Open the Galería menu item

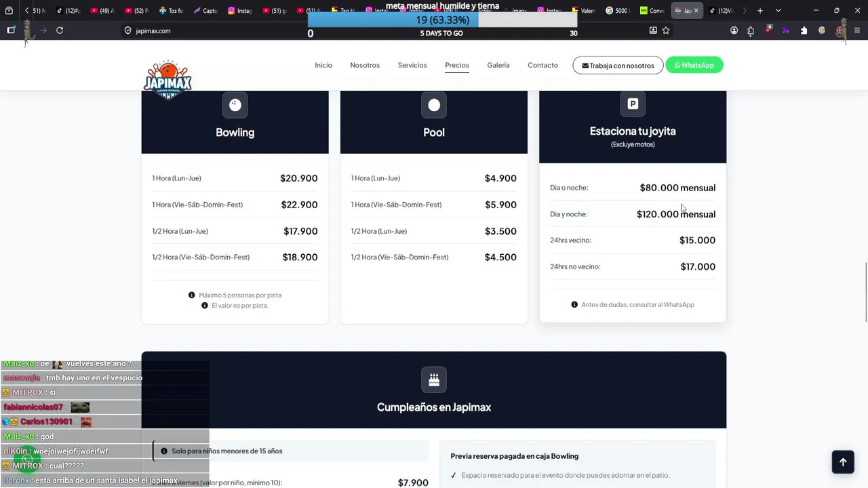tap(498, 65)
